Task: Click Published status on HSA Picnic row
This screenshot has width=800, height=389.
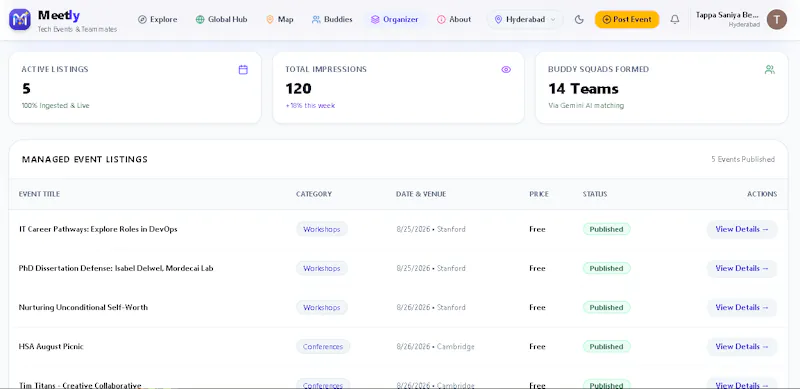Action: (607, 347)
